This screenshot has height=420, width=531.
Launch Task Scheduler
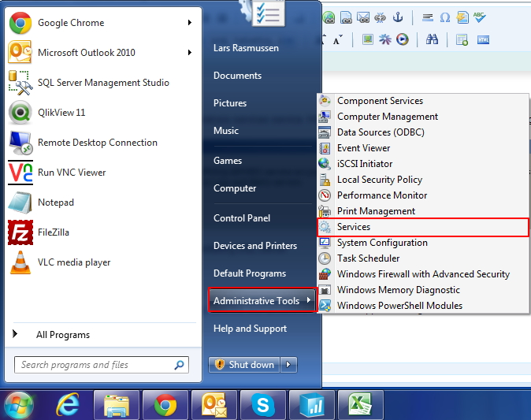pos(422,258)
